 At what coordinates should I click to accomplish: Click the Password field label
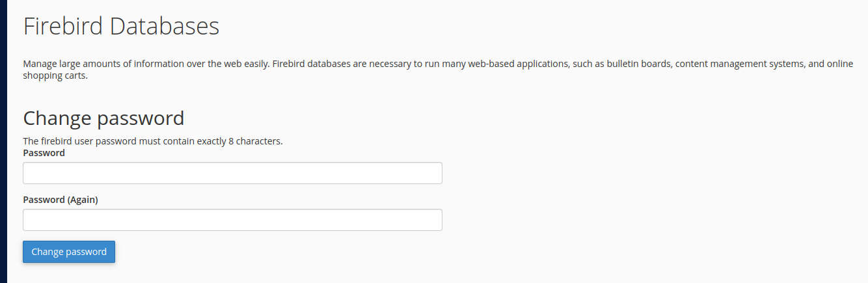(x=44, y=153)
